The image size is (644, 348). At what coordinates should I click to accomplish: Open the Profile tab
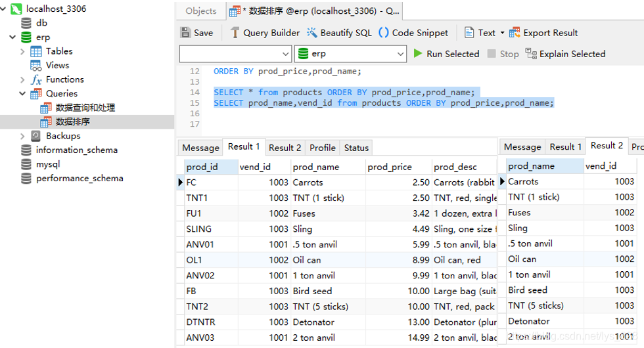[x=323, y=148]
